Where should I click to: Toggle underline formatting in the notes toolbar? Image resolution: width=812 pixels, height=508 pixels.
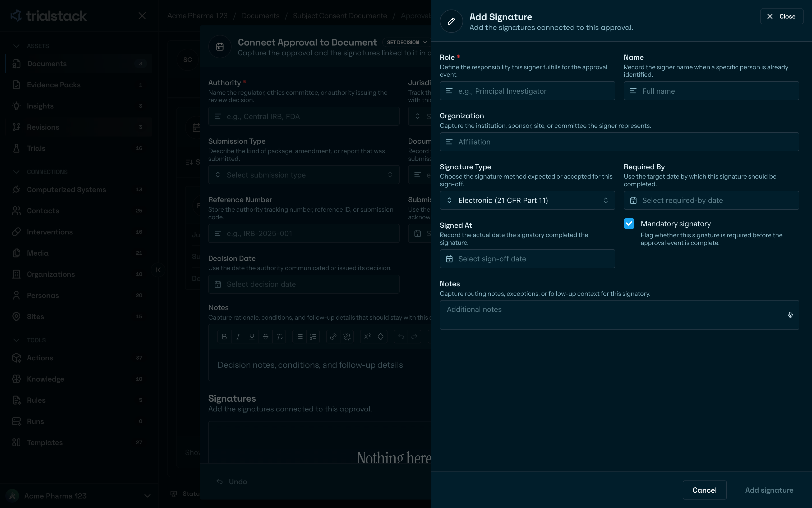point(252,337)
